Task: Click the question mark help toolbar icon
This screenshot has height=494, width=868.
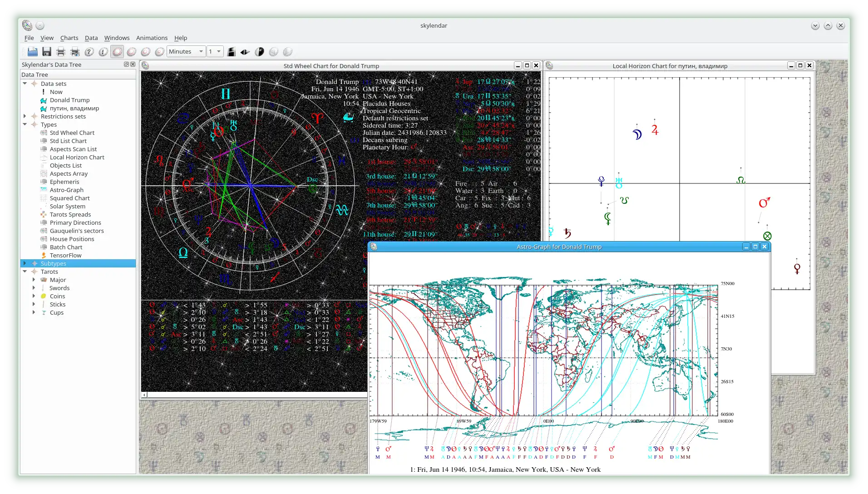Action: coord(89,52)
